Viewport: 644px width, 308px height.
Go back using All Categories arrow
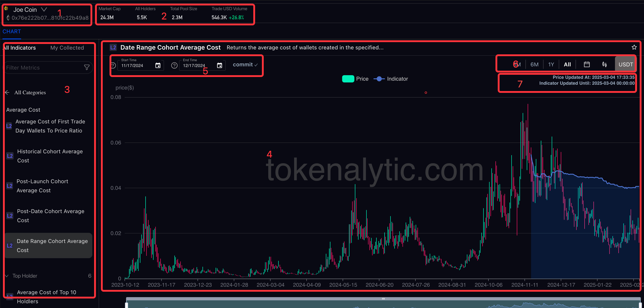[x=7, y=92]
